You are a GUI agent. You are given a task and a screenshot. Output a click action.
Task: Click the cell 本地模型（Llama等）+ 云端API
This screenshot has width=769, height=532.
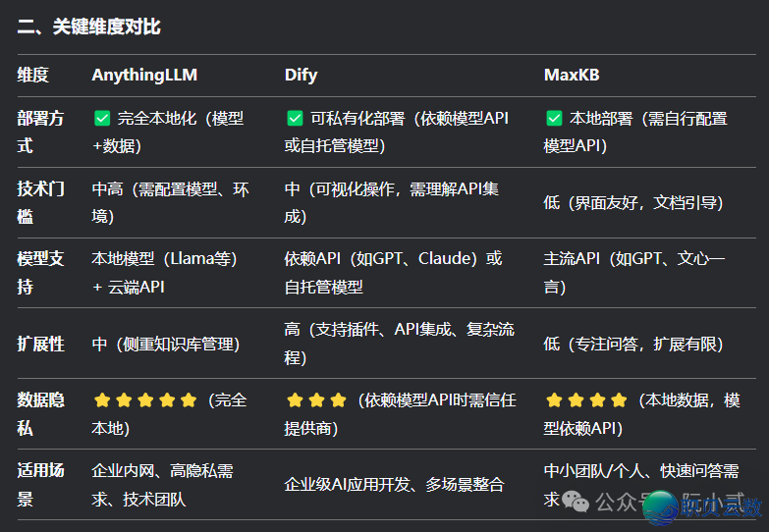point(164,273)
